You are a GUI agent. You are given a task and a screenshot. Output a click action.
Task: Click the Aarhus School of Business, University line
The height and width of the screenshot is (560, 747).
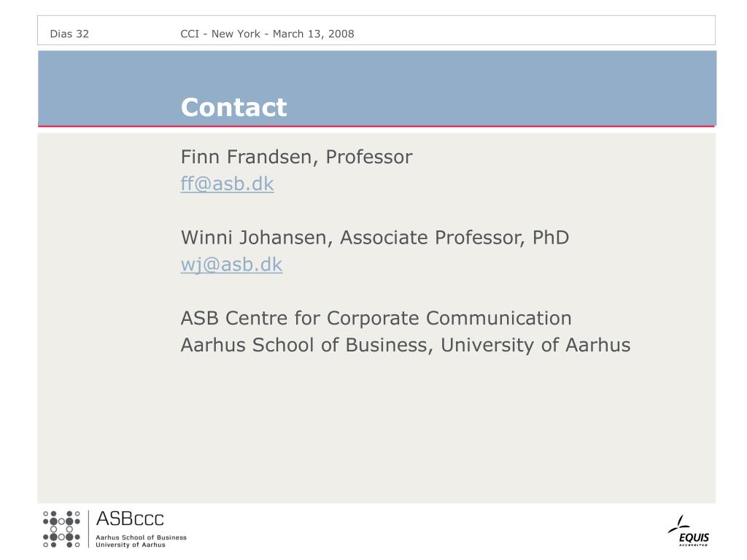406,345
